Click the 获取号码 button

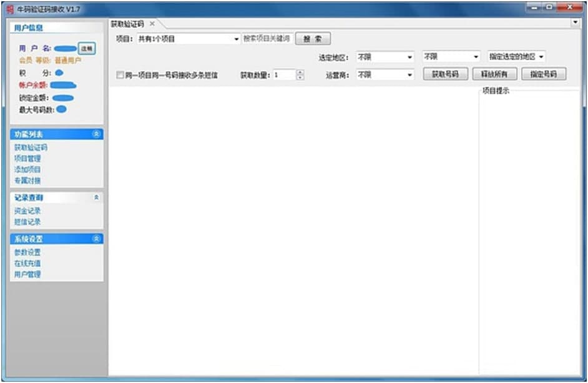(446, 74)
